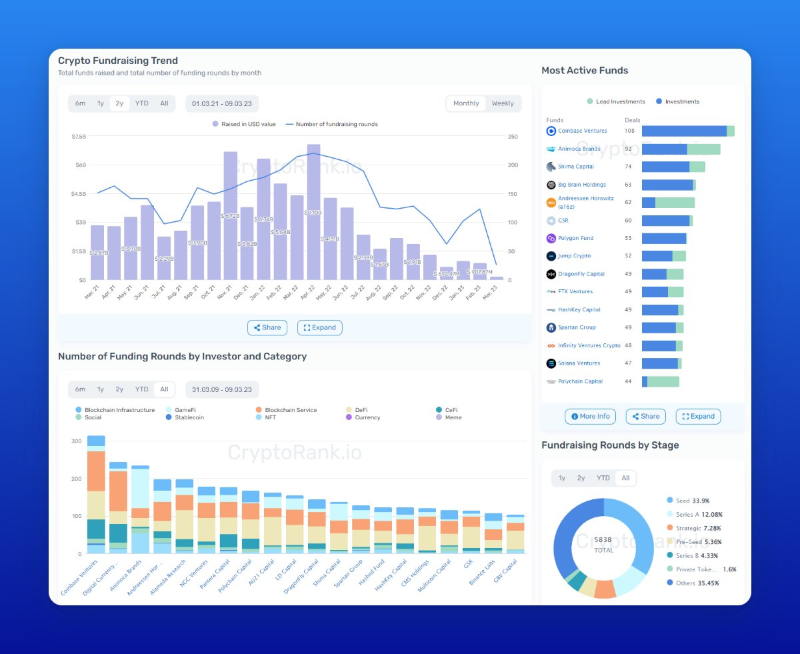This screenshot has width=800, height=654.
Task: Open the Polychain Capital fund link
Action: [x=581, y=381]
